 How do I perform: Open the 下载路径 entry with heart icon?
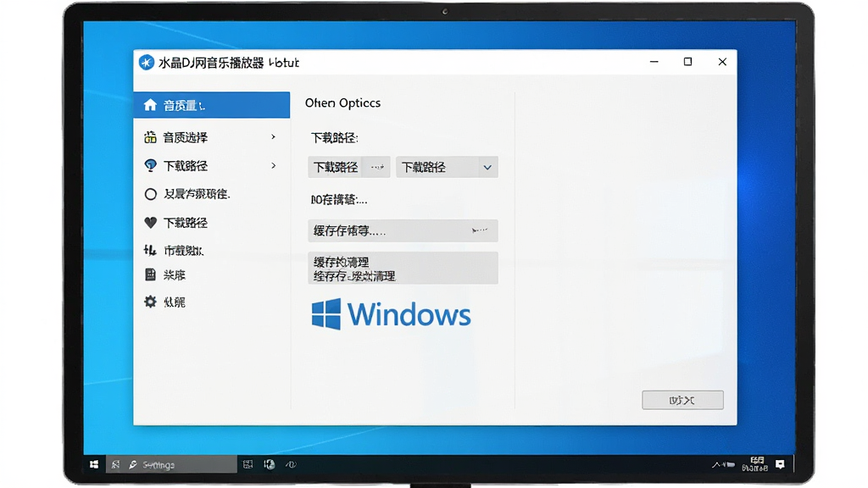211,223
